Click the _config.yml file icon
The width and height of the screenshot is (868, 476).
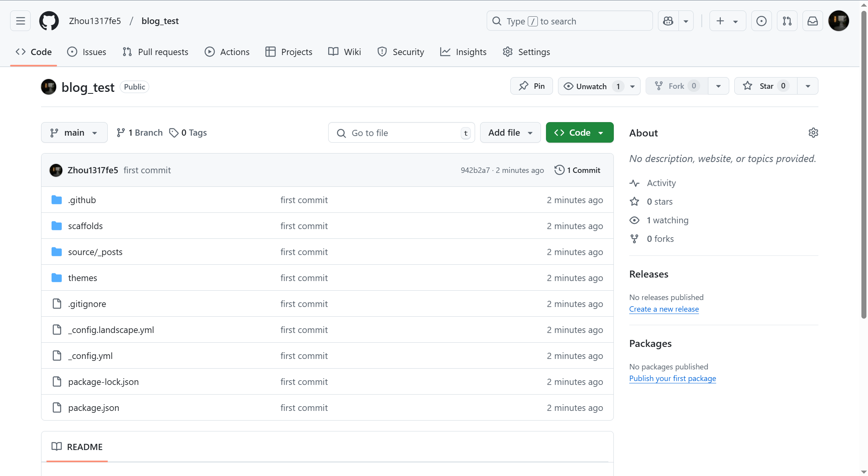(57, 356)
